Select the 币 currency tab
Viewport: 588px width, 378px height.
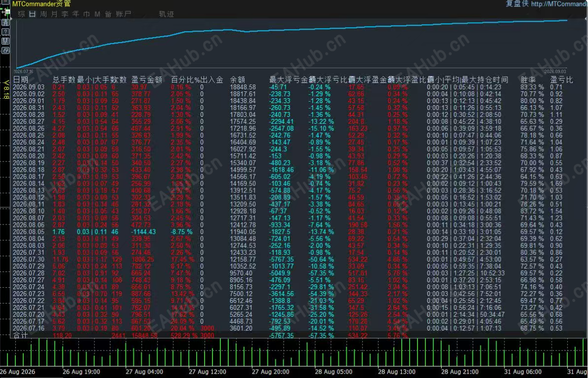[x=86, y=14]
